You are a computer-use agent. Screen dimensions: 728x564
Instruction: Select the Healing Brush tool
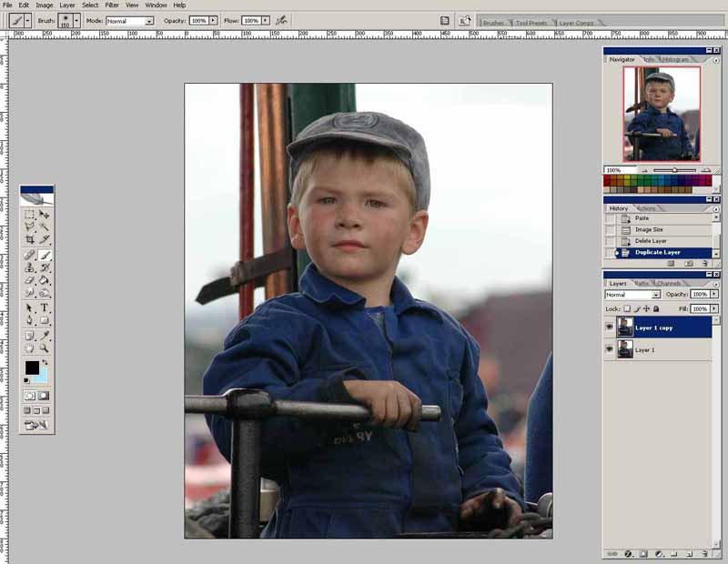(x=30, y=255)
